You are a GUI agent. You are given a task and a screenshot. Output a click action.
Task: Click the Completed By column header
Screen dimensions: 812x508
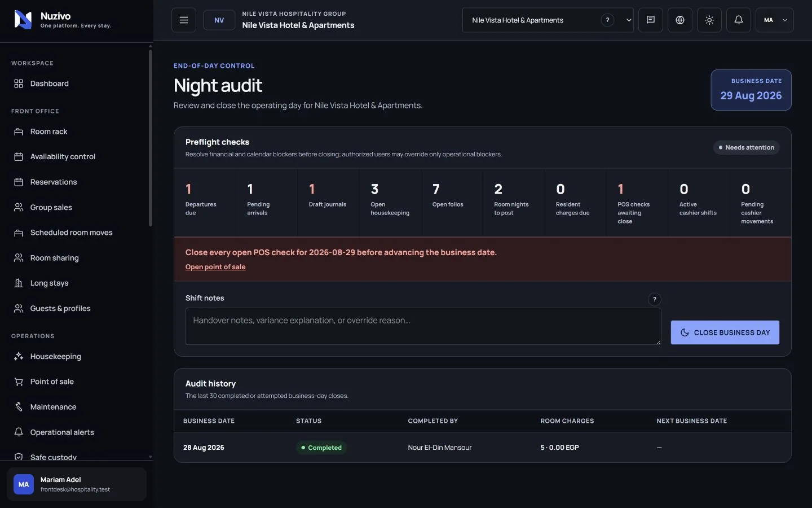tap(433, 421)
